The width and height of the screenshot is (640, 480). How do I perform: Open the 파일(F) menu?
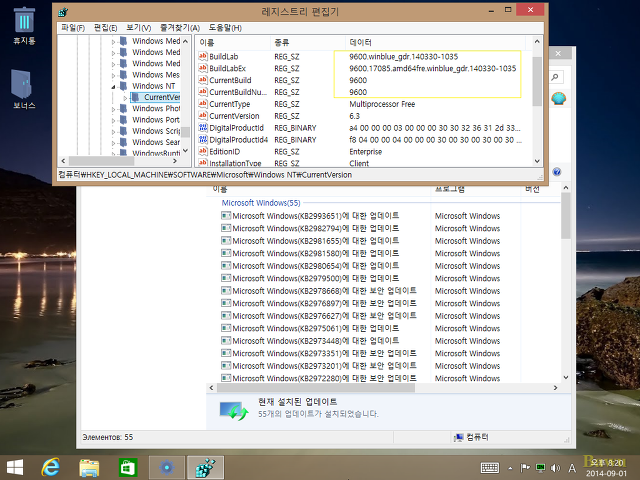pyautogui.click(x=73, y=28)
